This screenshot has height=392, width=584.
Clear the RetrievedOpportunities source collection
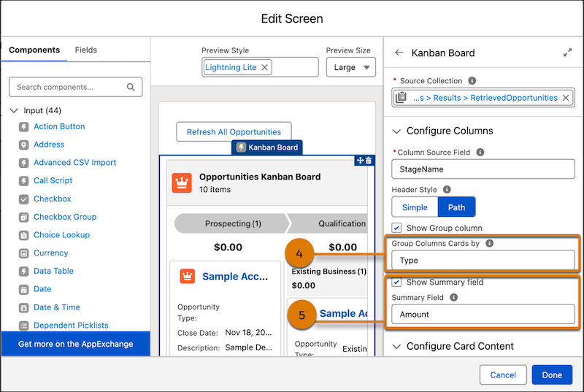coord(565,98)
